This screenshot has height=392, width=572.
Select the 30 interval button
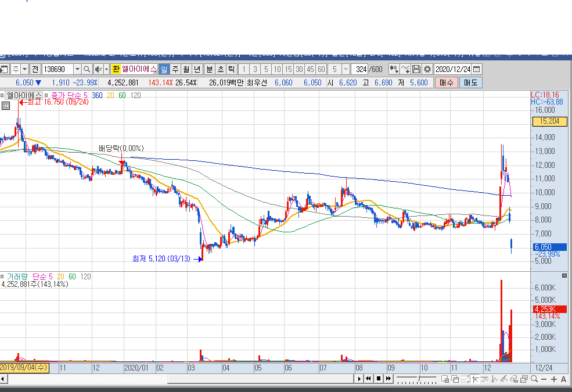299,69
